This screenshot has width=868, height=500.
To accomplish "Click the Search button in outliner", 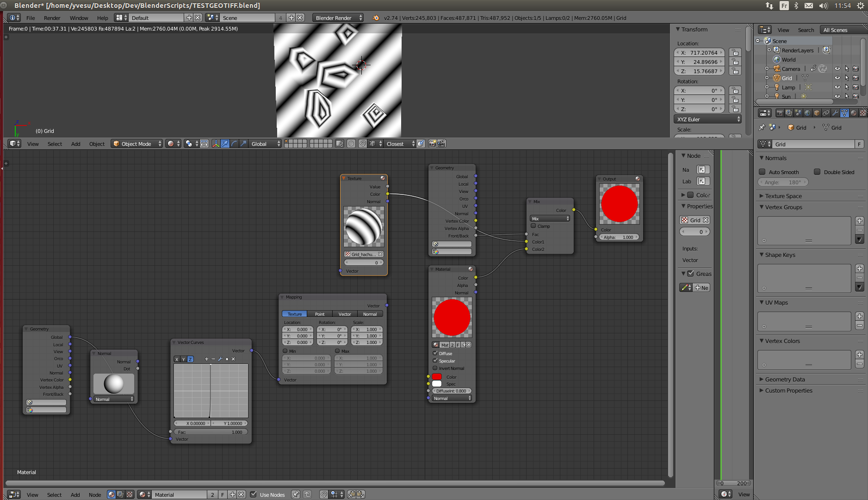I will (806, 30).
